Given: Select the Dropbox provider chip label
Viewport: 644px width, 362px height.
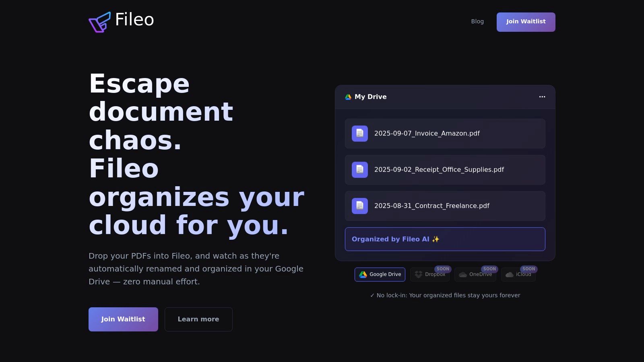Looking at the screenshot, I should pyautogui.click(x=435, y=274).
